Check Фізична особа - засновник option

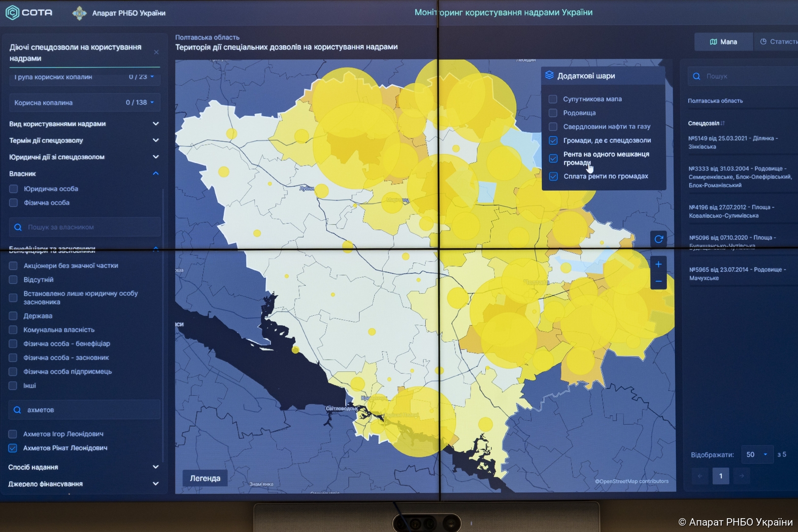tap(13, 358)
